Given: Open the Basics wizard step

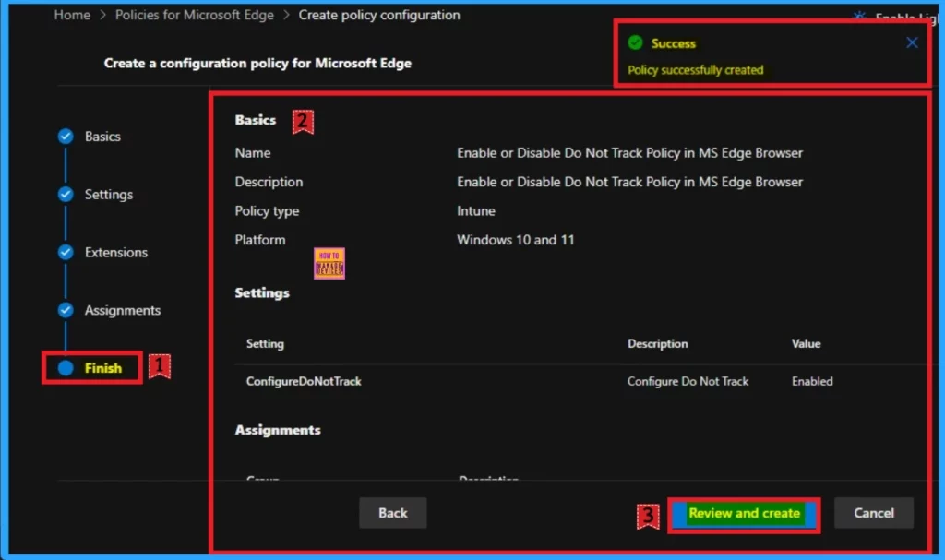Looking at the screenshot, I should 102,137.
